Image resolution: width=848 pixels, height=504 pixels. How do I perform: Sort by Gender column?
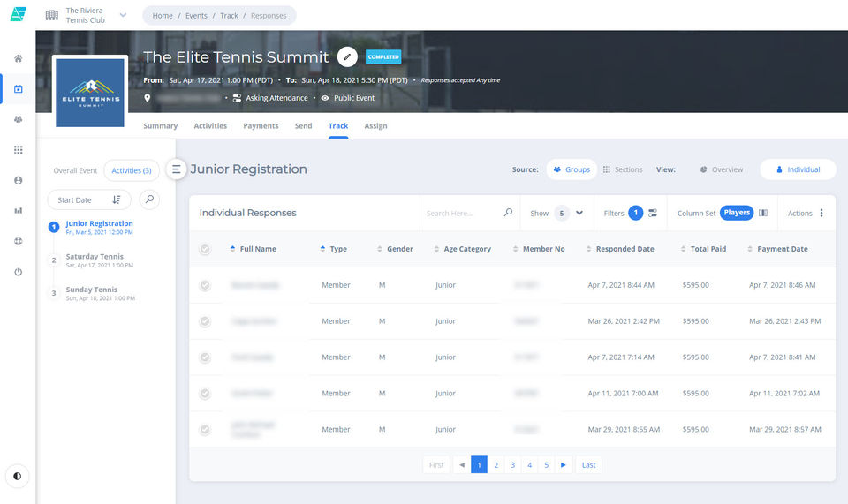click(x=395, y=249)
